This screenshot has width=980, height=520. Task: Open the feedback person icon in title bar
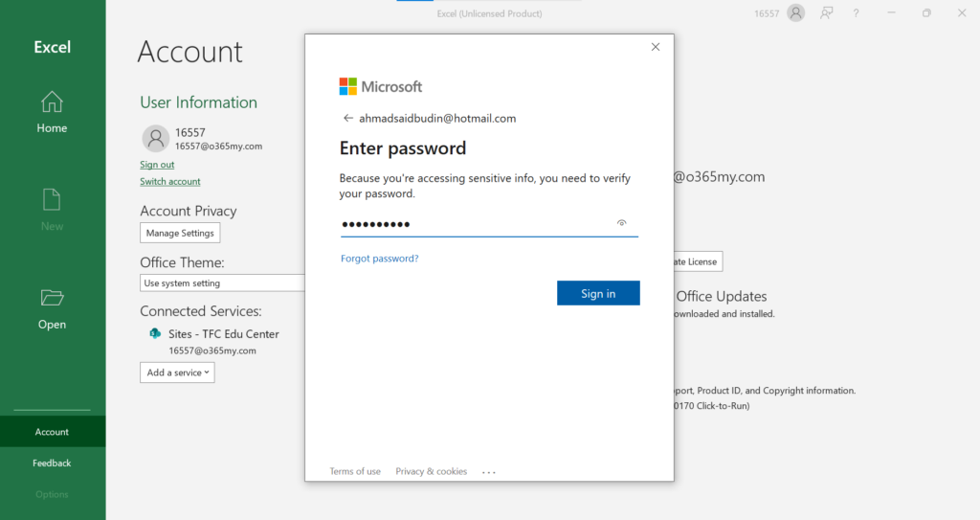pos(826,12)
